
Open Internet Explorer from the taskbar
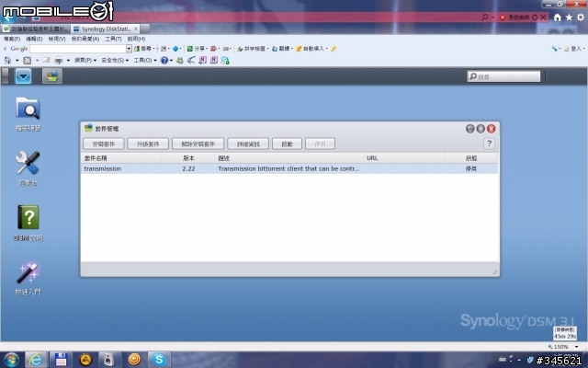coord(36,360)
